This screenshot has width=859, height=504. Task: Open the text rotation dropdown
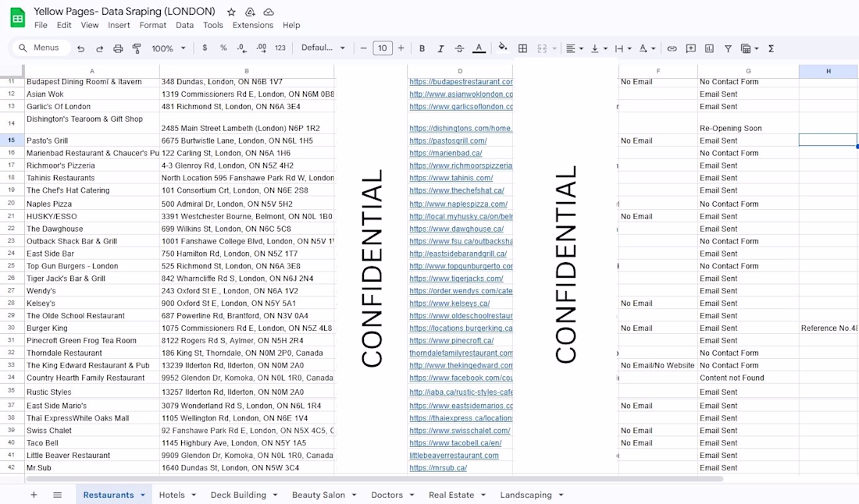point(647,48)
